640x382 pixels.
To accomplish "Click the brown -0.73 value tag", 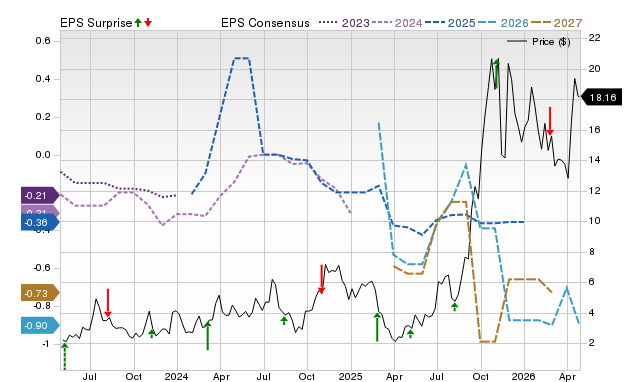I will [x=40, y=293].
